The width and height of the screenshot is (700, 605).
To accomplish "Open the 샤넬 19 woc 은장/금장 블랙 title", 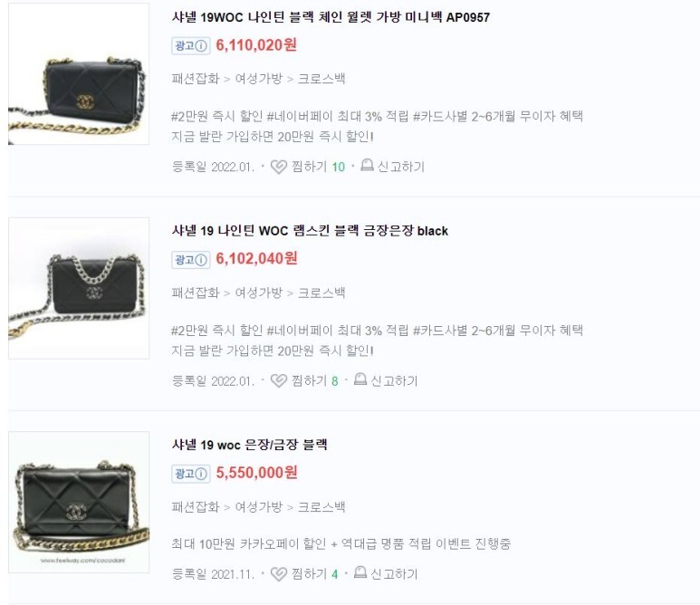I will pos(250,445).
